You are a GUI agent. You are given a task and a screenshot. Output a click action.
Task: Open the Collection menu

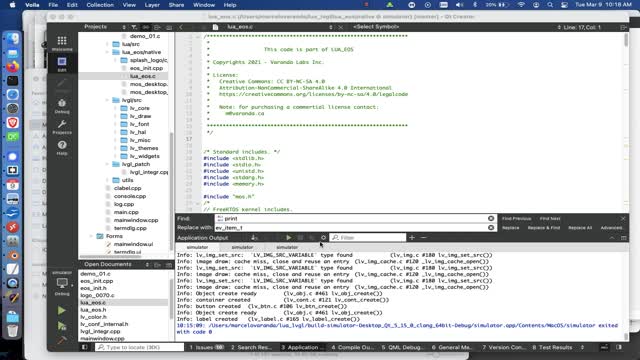click(x=100, y=5)
